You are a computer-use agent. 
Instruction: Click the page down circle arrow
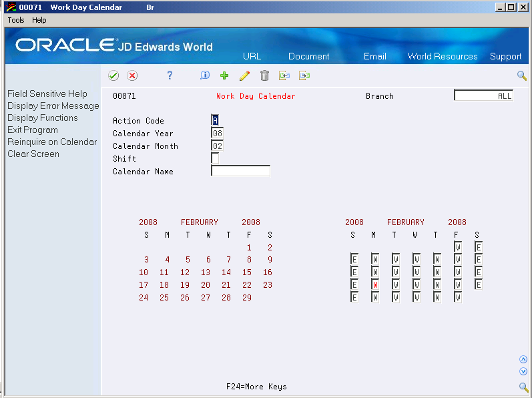click(523, 371)
